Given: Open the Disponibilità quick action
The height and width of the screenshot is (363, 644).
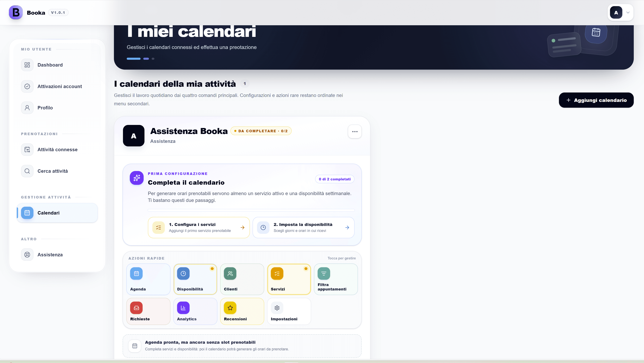Looking at the screenshot, I should (x=195, y=279).
